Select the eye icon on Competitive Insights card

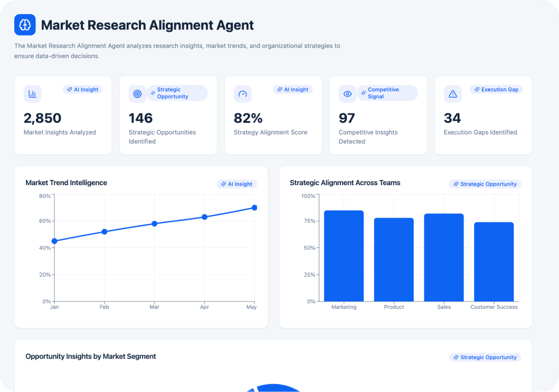tap(347, 93)
